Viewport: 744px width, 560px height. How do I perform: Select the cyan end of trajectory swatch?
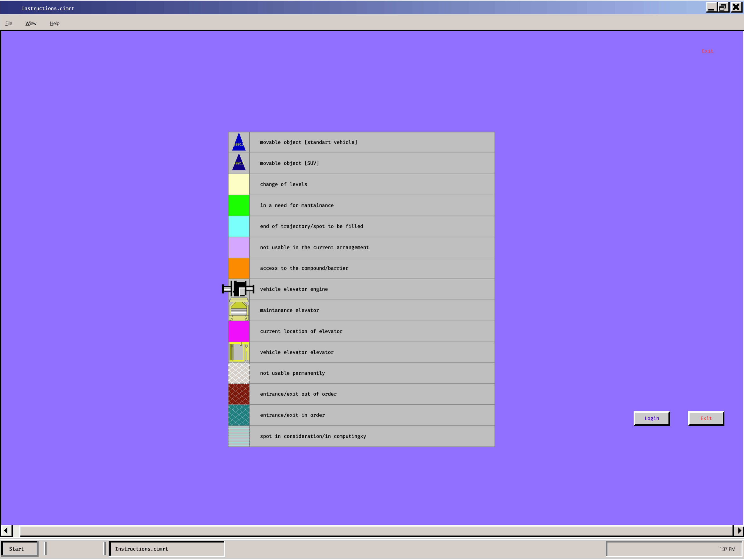click(239, 226)
